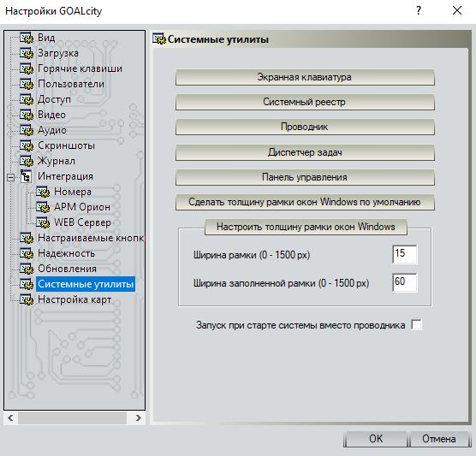This screenshot has height=456, width=476.
Task: Click the icon beside Аудио
Action: click(27, 130)
